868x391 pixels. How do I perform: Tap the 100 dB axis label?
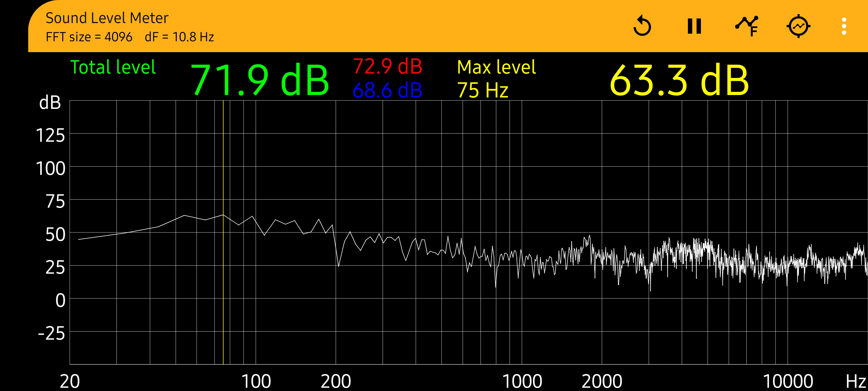(50, 168)
